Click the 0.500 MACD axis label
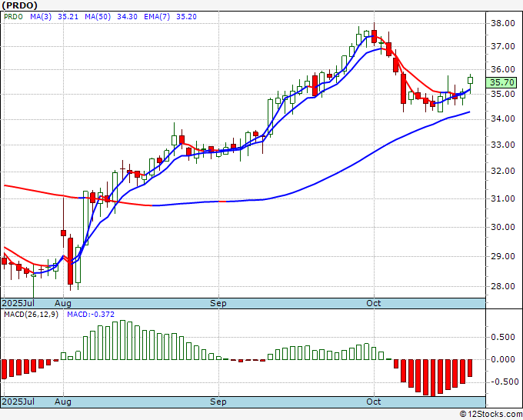The width and height of the screenshot is (523, 420). pos(503,337)
